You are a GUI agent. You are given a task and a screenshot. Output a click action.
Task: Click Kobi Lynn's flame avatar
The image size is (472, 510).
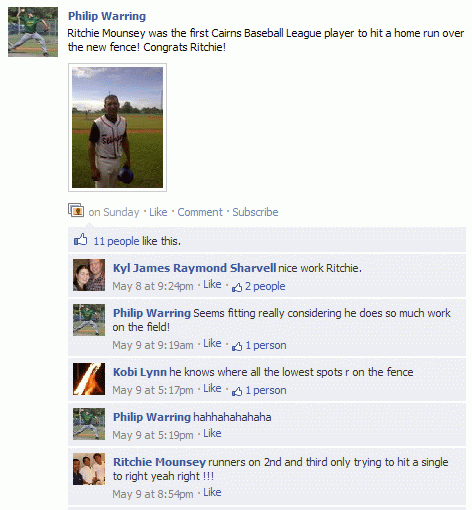(89, 379)
